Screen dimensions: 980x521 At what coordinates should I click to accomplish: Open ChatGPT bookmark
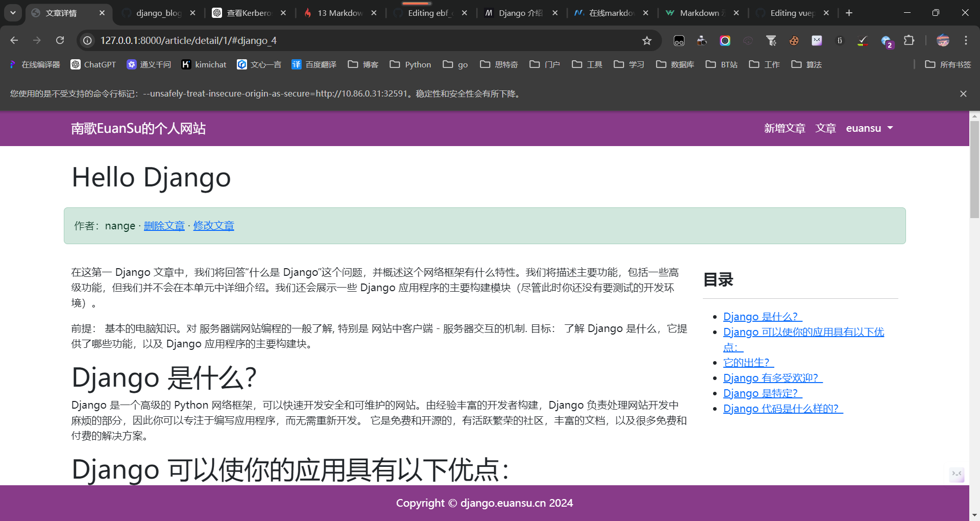[93, 64]
